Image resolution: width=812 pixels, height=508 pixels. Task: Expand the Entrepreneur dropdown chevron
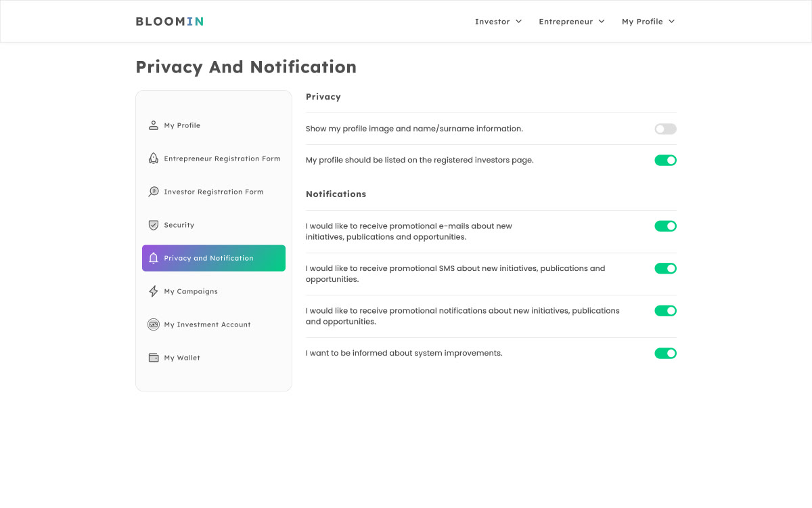tap(602, 21)
